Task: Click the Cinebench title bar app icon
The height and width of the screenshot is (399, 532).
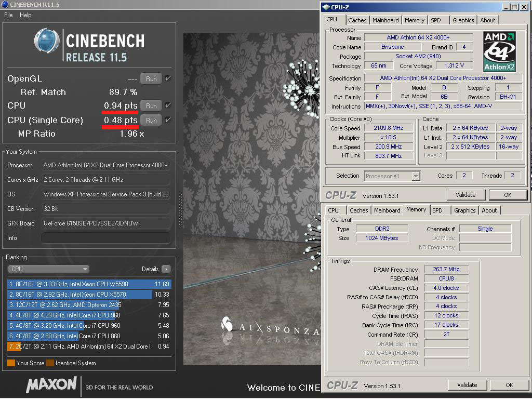Action: [x=5, y=4]
